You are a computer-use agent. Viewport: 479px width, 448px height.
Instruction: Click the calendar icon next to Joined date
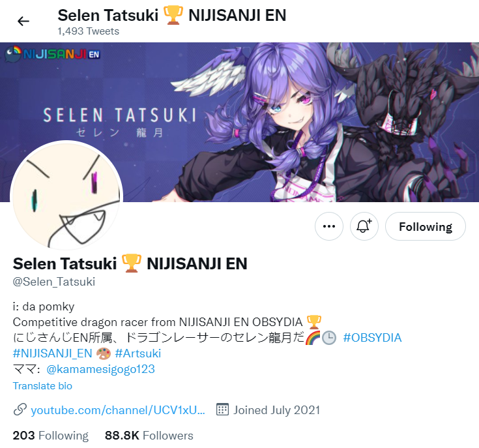pyautogui.click(x=222, y=410)
